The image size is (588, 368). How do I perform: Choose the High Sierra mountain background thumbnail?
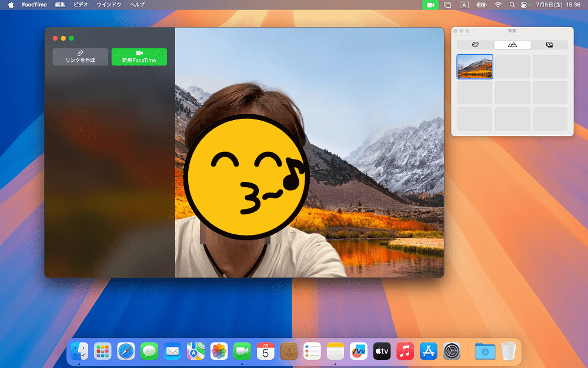coord(475,67)
